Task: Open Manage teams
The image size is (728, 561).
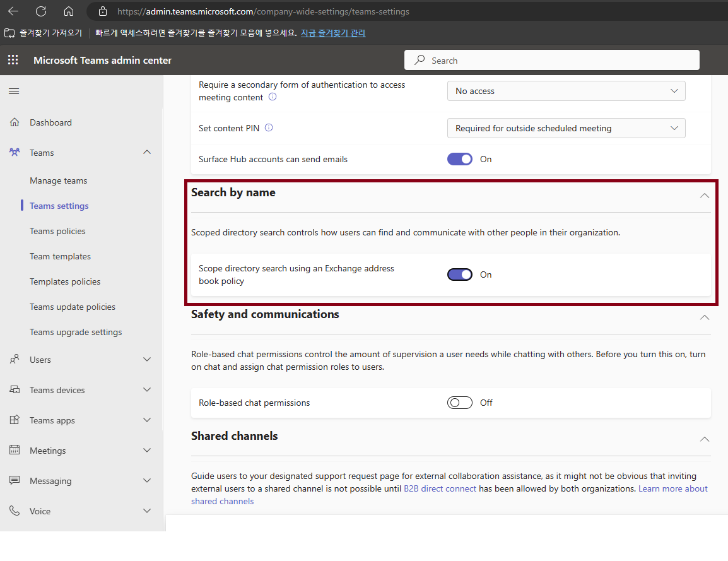Action: (x=59, y=180)
